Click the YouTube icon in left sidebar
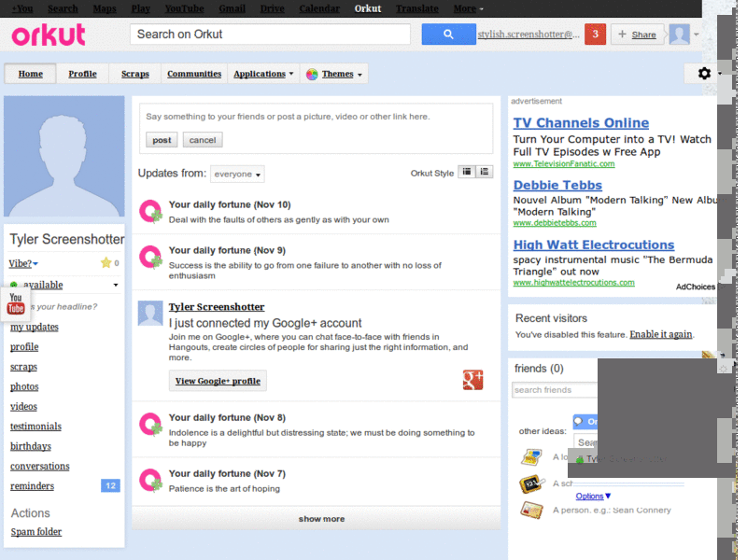 click(x=15, y=303)
